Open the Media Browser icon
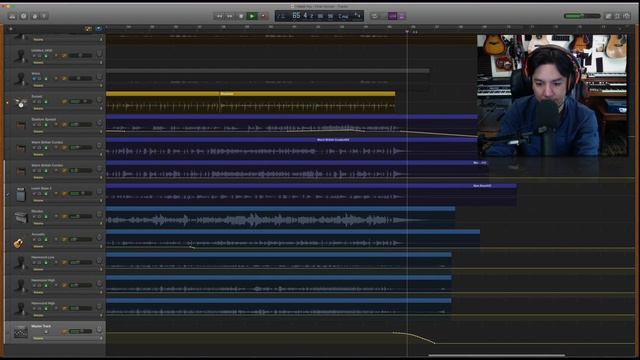 pyautogui.click(x=627, y=16)
